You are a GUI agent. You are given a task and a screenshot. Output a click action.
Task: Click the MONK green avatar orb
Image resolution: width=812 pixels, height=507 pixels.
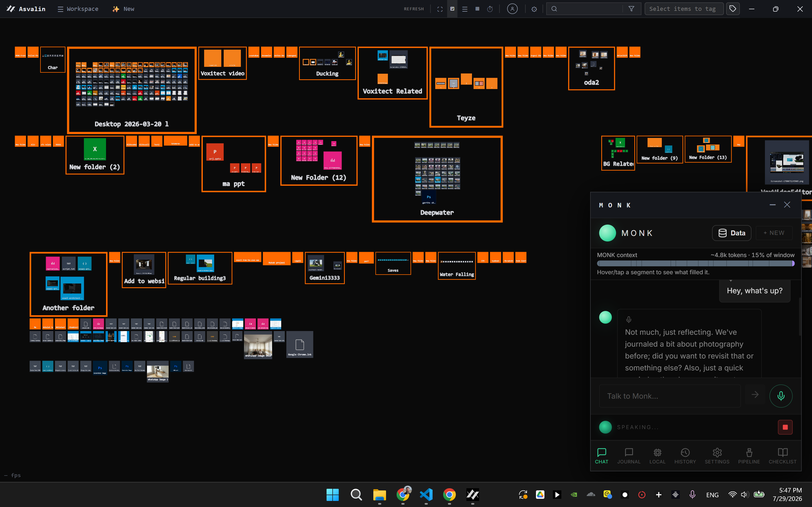tap(607, 233)
